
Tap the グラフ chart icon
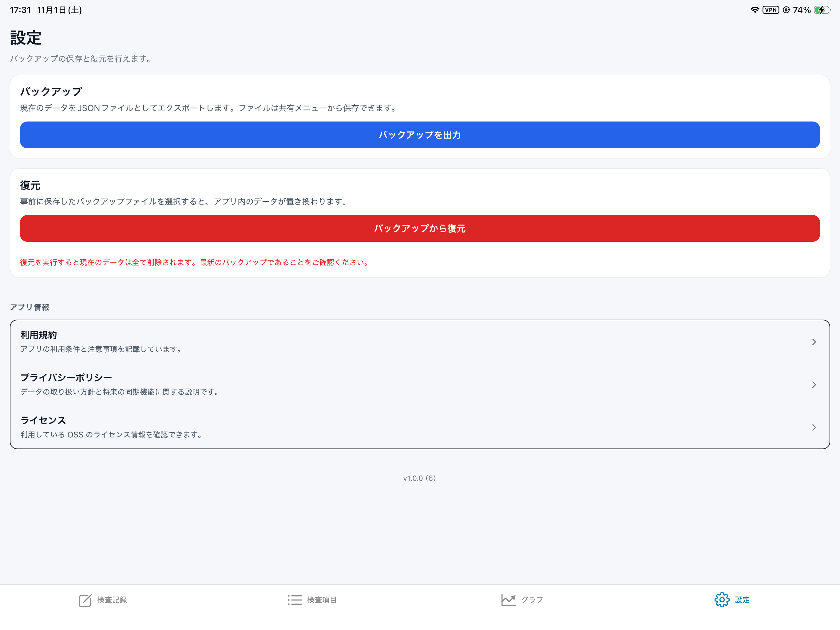pyautogui.click(x=509, y=600)
